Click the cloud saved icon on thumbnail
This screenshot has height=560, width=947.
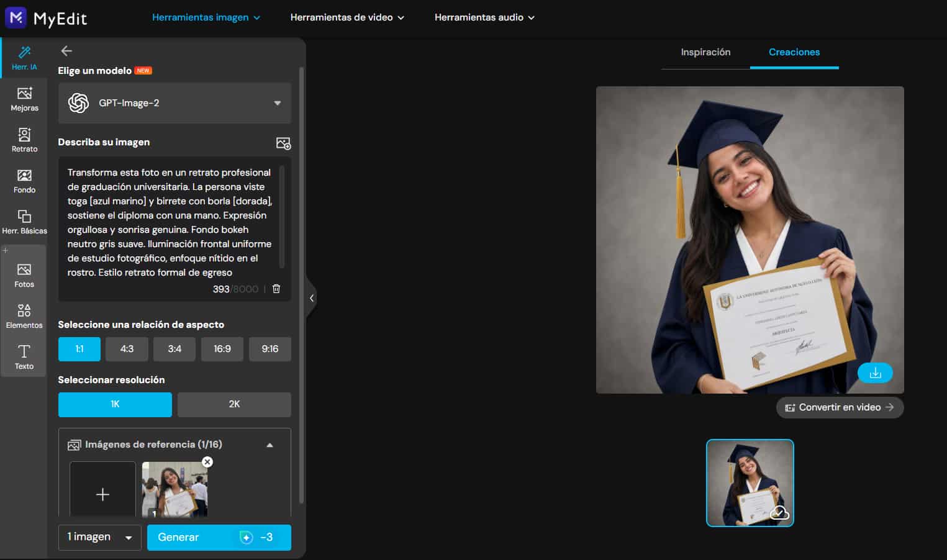(779, 513)
